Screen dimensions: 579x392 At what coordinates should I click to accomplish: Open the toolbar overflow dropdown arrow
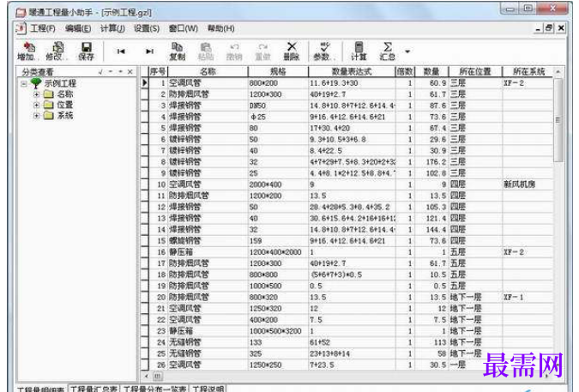[x=407, y=51]
